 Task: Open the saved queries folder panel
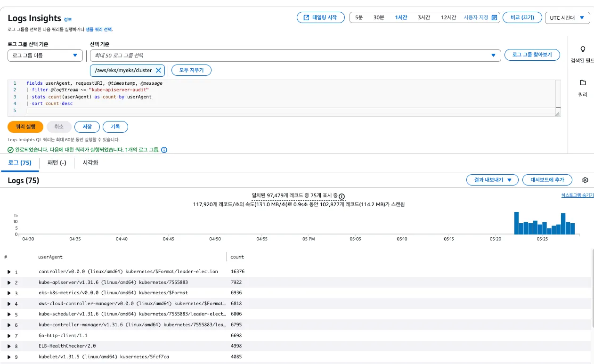click(583, 82)
